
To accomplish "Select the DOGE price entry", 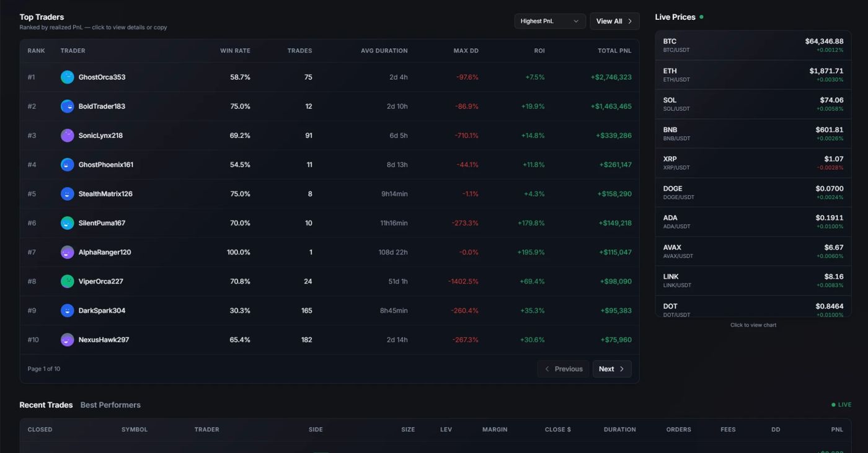I will pos(753,193).
